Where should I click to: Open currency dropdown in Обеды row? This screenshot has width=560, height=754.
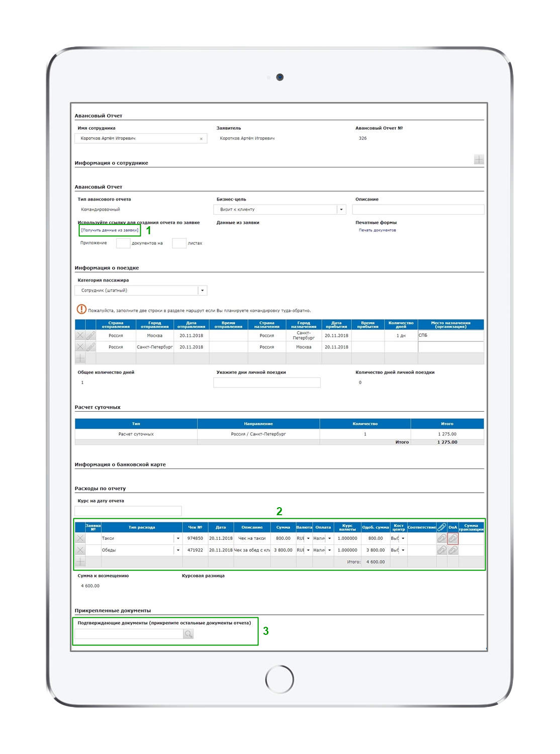point(309,550)
